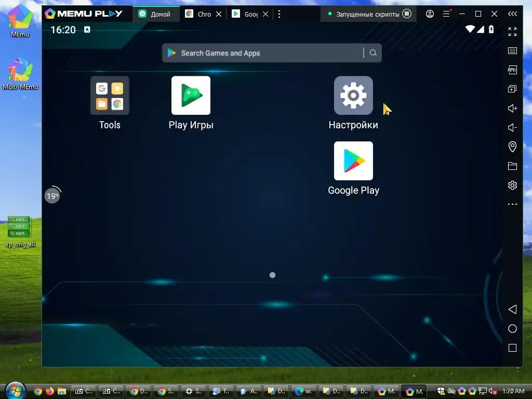This screenshot has width=532, height=399.
Task: Toggle the muted speaker in system tray
Action: 493,391
